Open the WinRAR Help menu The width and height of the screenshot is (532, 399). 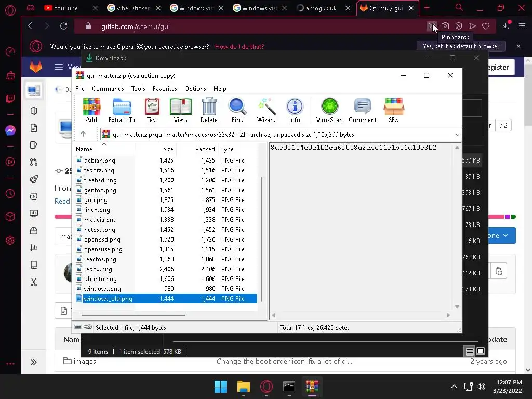pos(220,88)
